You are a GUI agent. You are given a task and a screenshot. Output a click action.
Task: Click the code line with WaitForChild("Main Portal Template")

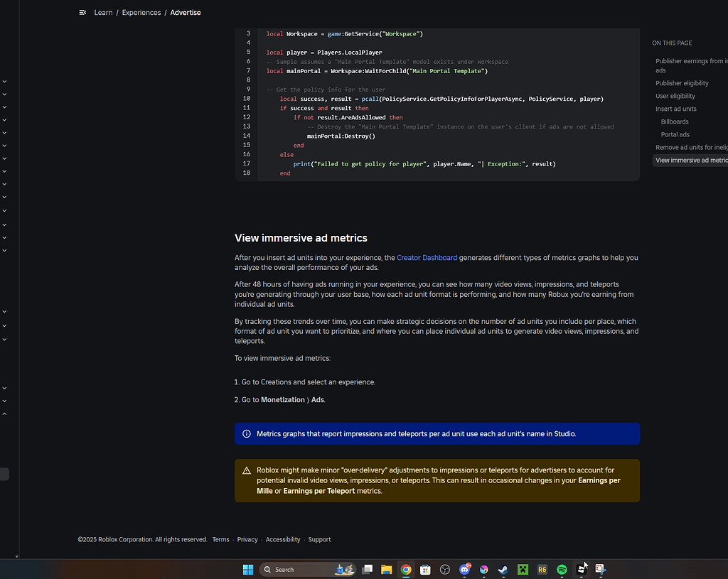(x=377, y=71)
